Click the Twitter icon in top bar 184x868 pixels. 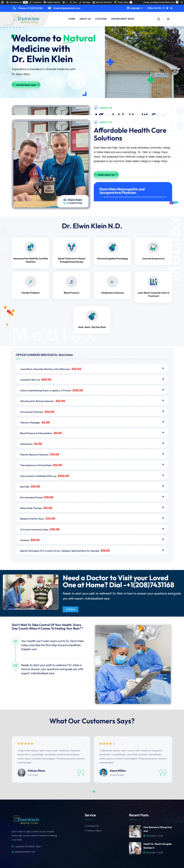[x=167, y=8]
